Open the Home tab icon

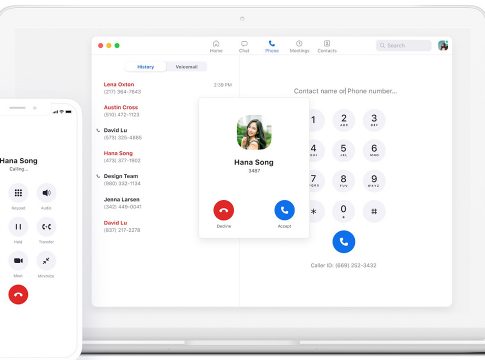[x=216, y=44]
